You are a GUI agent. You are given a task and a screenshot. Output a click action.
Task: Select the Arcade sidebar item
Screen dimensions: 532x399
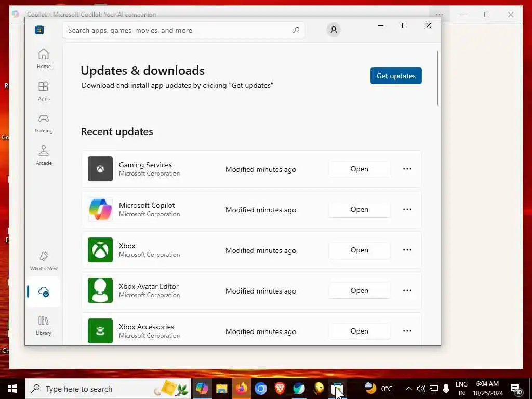coord(44,155)
